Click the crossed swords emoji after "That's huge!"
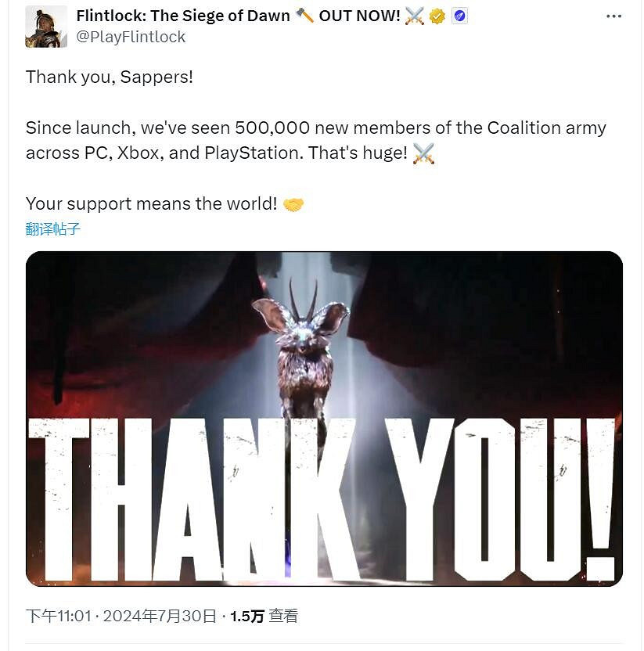This screenshot has width=644, height=651. tap(423, 153)
